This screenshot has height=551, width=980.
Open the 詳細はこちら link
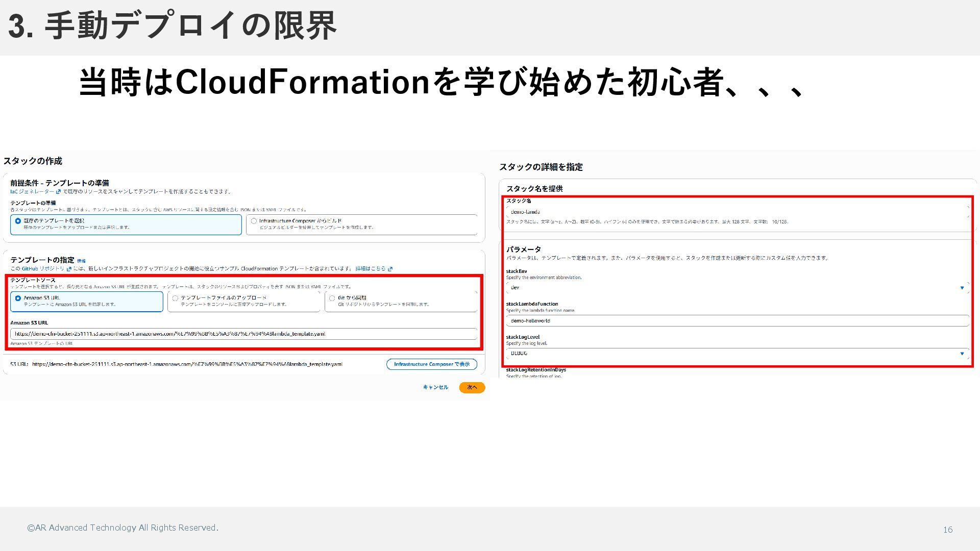pyautogui.click(x=370, y=269)
